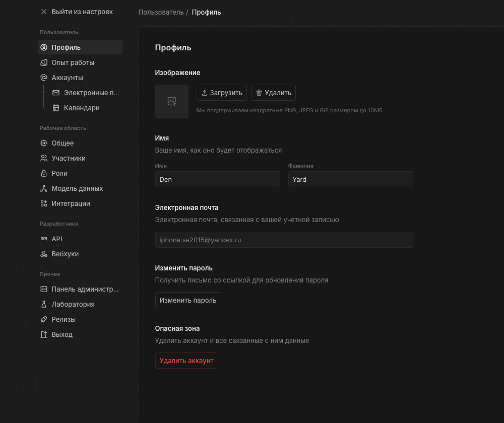Click the @ icon next to Аккаунты
The width and height of the screenshot is (504, 423).
(x=44, y=78)
